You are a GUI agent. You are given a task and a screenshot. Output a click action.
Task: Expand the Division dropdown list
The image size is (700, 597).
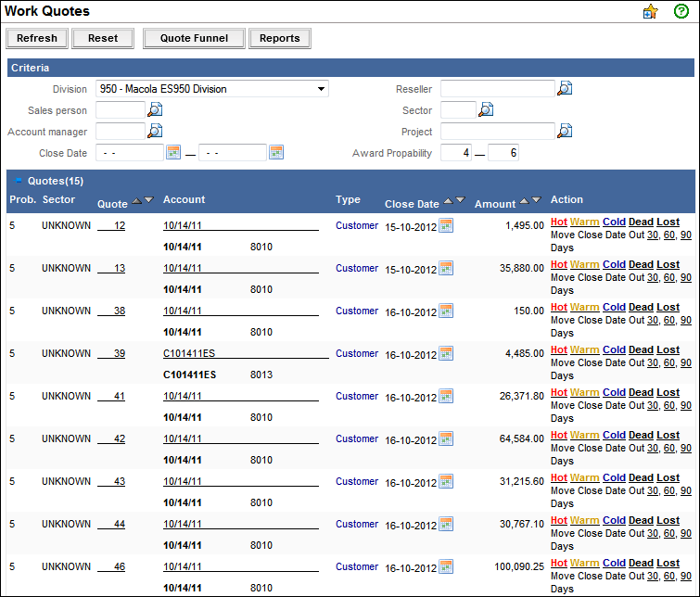tap(321, 89)
